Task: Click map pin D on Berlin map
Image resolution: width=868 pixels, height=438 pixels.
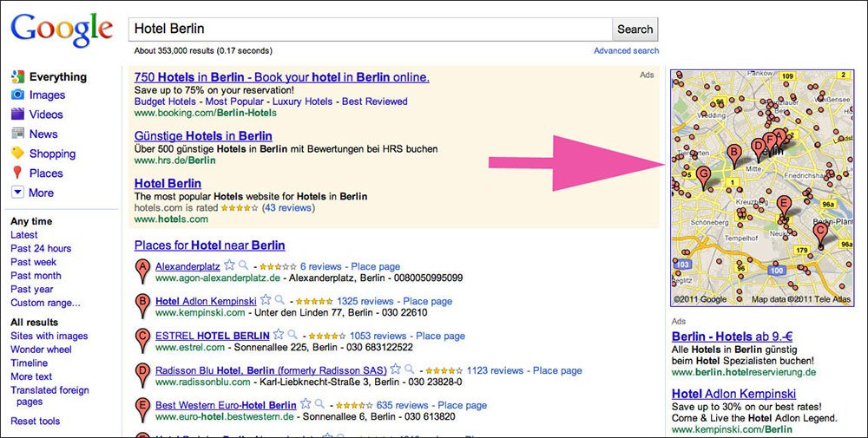Action: click(x=758, y=149)
